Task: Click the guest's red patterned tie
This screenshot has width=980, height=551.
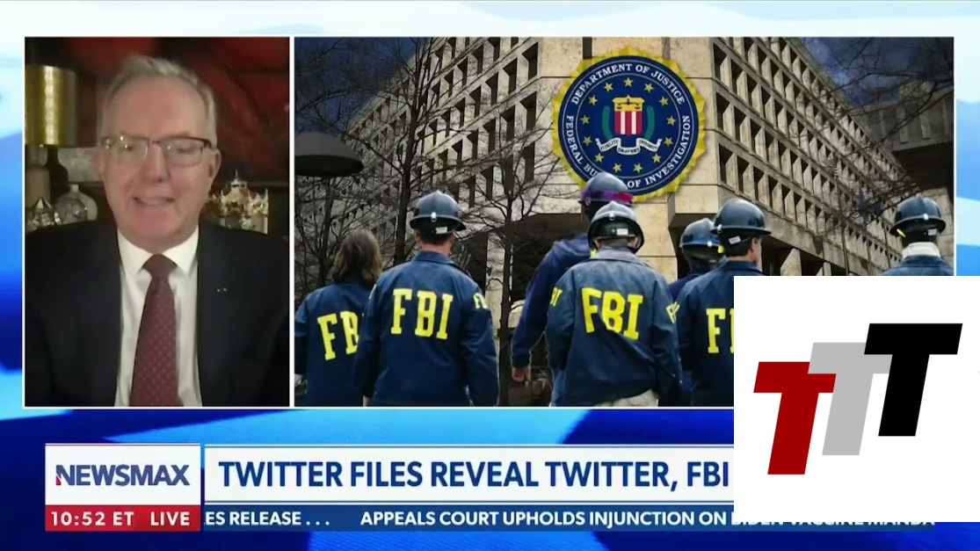Action: (156, 331)
